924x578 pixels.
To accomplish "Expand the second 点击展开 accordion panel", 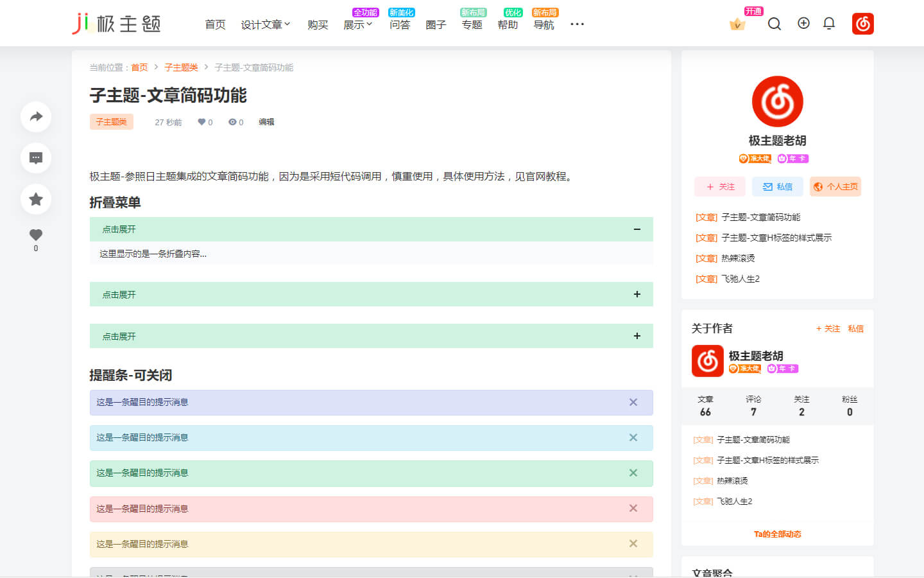I will (637, 294).
